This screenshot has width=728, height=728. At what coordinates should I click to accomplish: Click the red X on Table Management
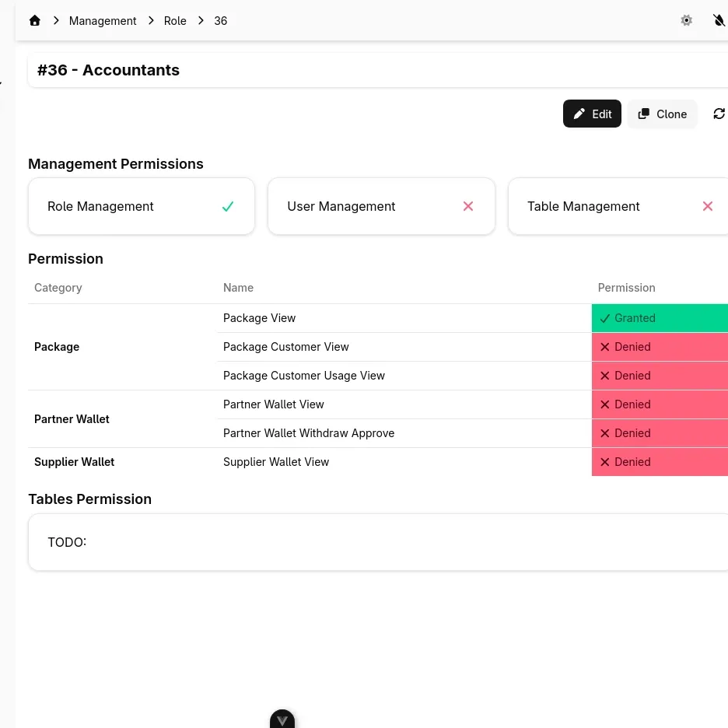708,206
